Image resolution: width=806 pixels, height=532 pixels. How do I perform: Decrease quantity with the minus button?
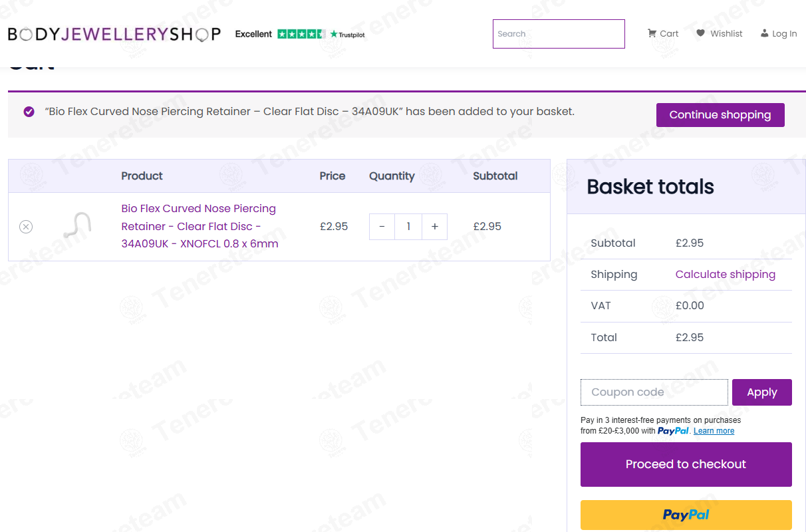pos(382,227)
